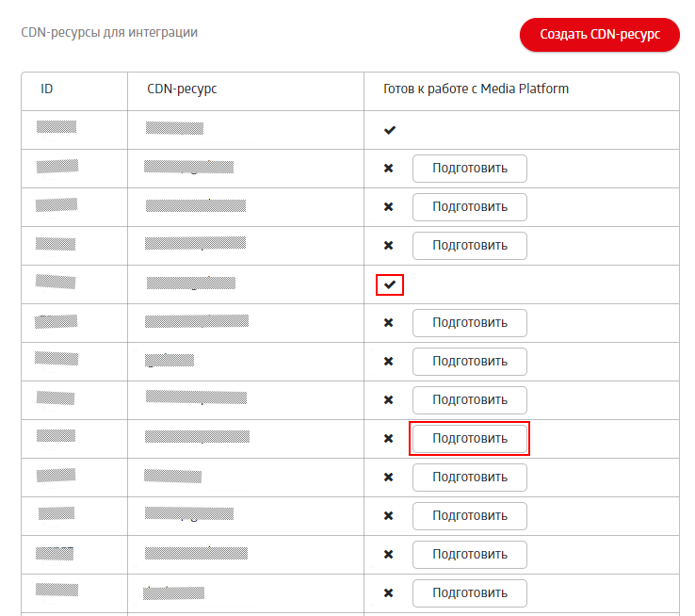Click the cross icon in the last visible row

click(388, 593)
